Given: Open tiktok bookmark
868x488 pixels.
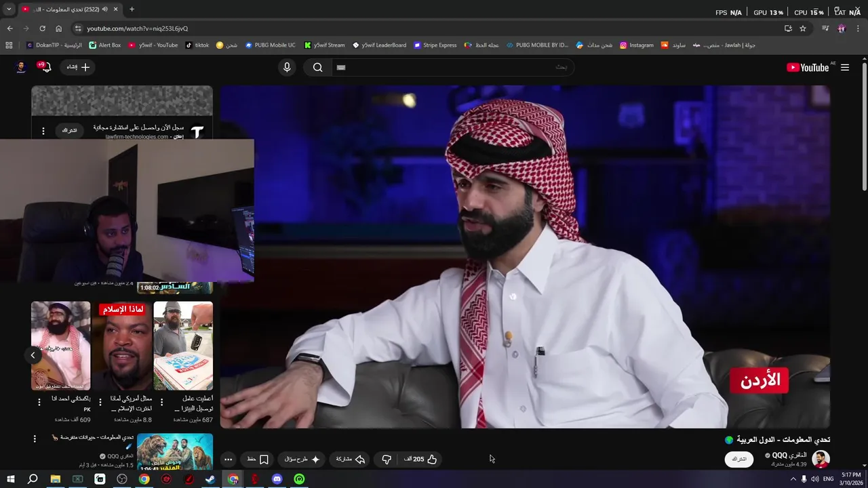Looking at the screenshot, I should (x=197, y=45).
